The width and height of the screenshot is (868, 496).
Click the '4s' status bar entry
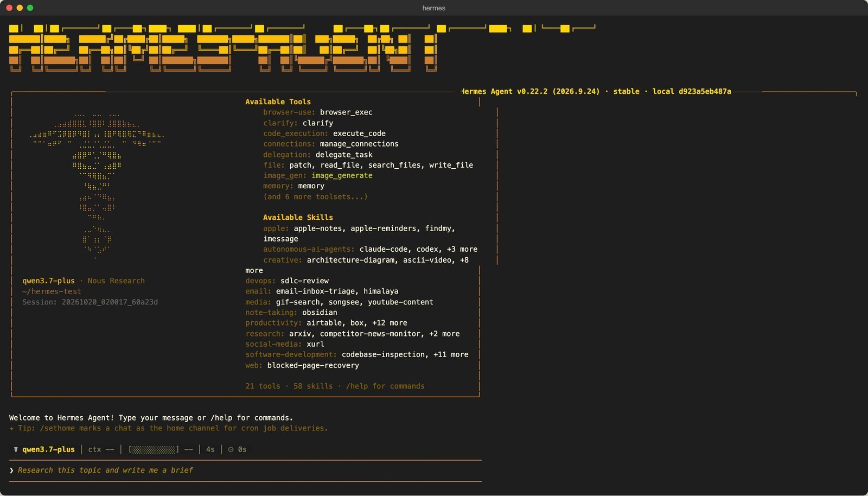(x=210, y=449)
